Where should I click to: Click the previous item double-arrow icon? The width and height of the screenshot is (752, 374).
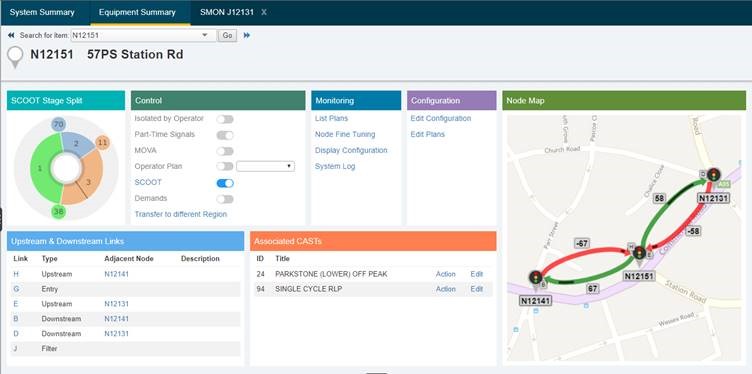11,35
